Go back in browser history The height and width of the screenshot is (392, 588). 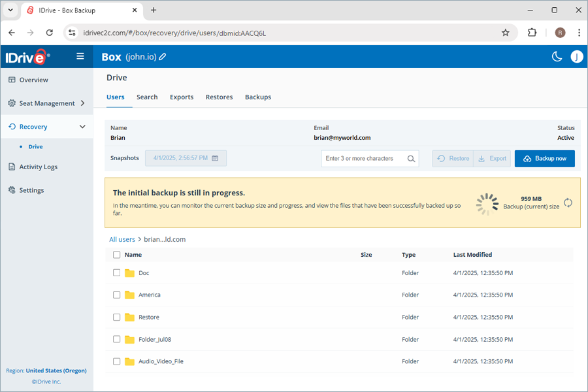click(12, 33)
